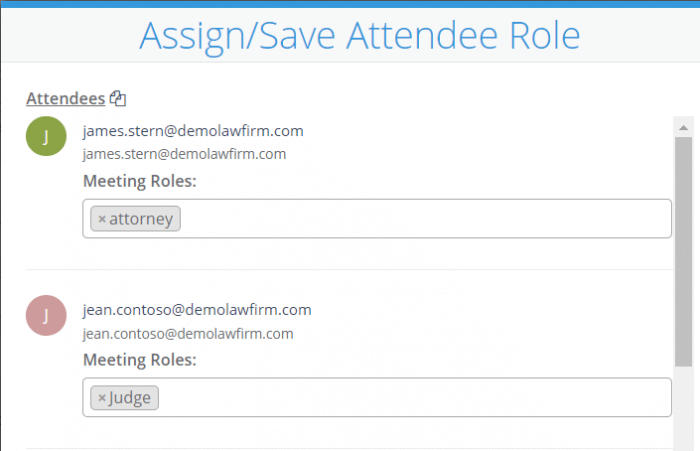Viewport: 700px width, 451px height.
Task: Click jean.contoso's smaller email address line
Action: [188, 334]
